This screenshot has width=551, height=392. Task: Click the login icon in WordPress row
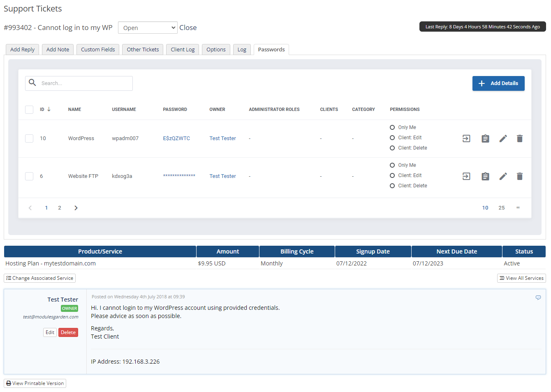coord(466,138)
